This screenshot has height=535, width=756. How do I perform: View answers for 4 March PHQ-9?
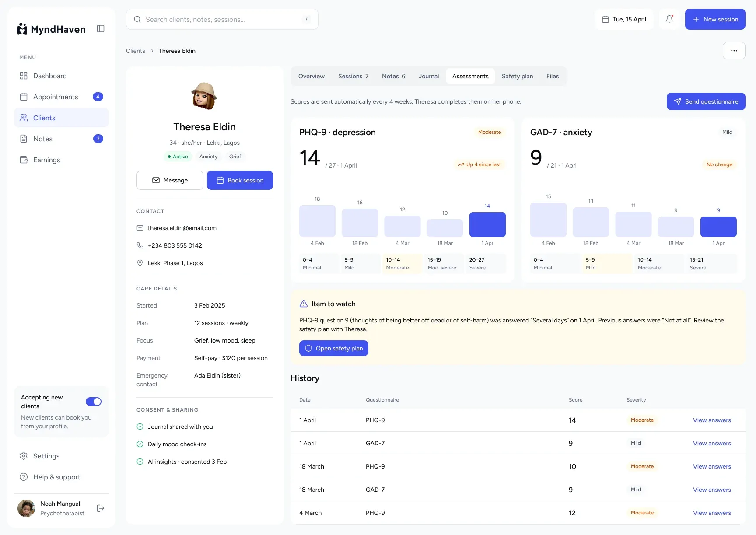712,513
